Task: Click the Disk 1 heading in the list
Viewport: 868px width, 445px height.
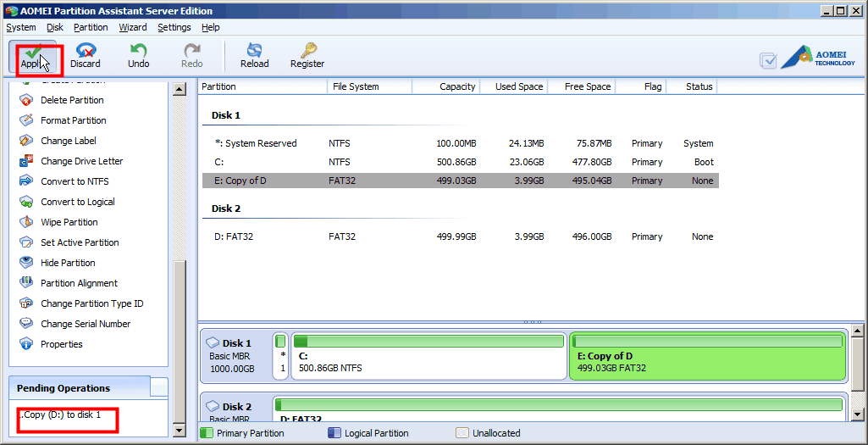Action: 226,116
